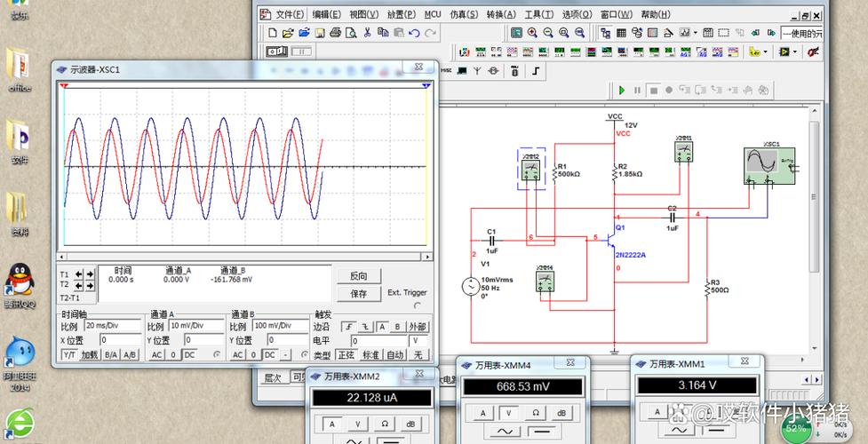
Task: Expand the measurement probe dropdown arrow
Action: pos(766,52)
